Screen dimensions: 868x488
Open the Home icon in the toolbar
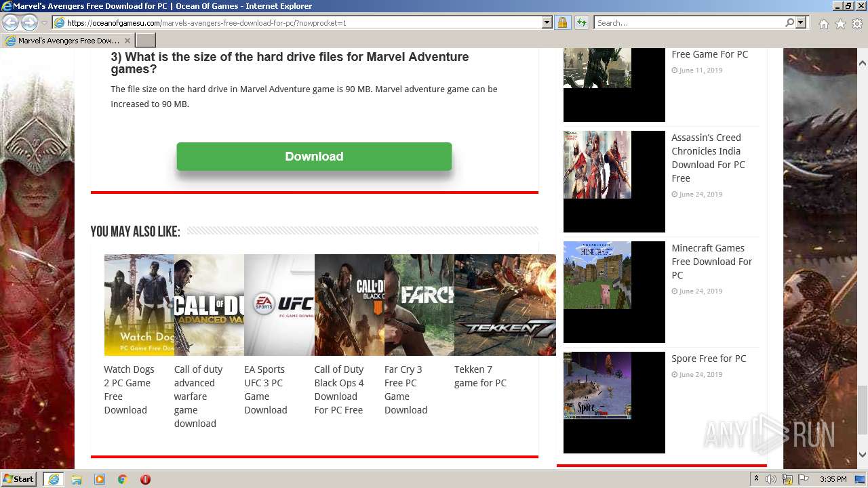[823, 24]
